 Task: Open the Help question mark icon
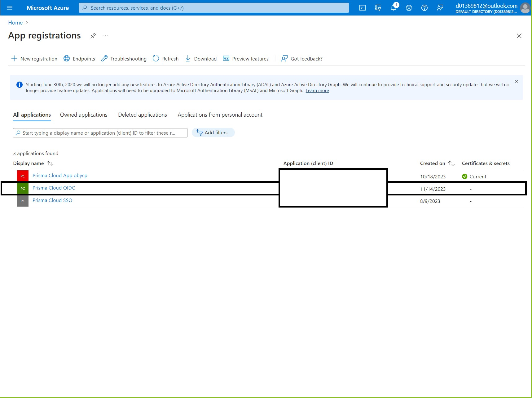tap(424, 8)
